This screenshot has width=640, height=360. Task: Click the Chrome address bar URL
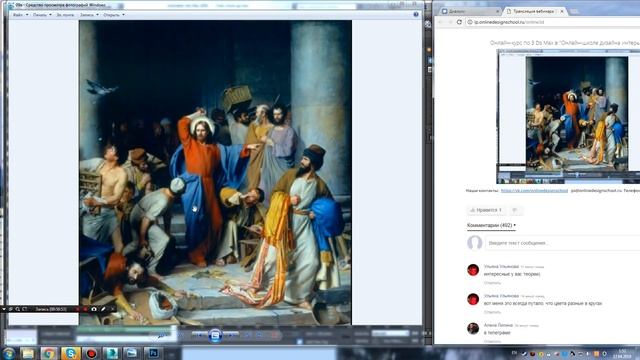click(x=509, y=22)
